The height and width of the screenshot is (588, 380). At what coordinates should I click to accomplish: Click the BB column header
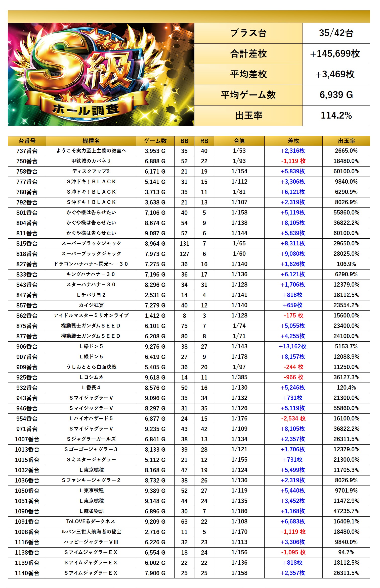[x=184, y=141]
